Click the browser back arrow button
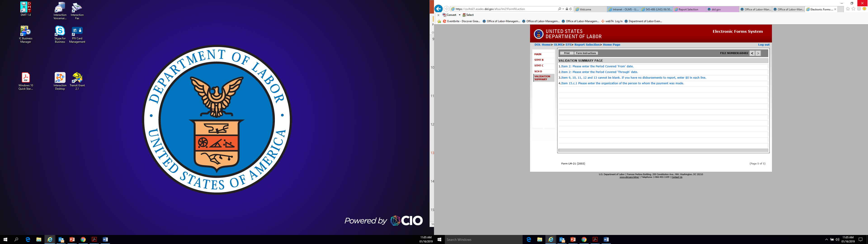The height and width of the screenshot is (244, 868). tap(438, 9)
